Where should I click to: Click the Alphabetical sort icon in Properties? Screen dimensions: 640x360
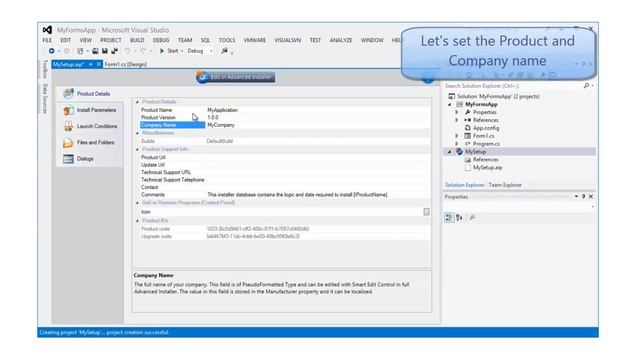click(459, 218)
